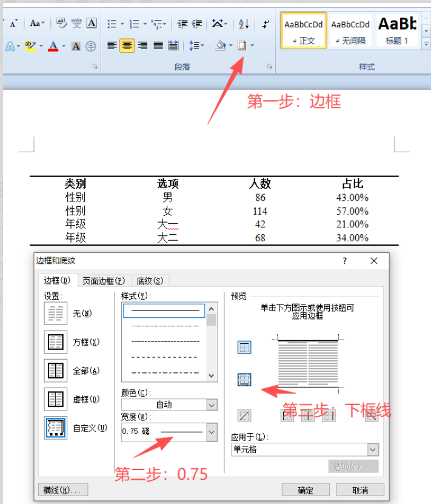431x504 pixels.
Task: Switch to the 边框(B) tab
Action: (x=57, y=280)
